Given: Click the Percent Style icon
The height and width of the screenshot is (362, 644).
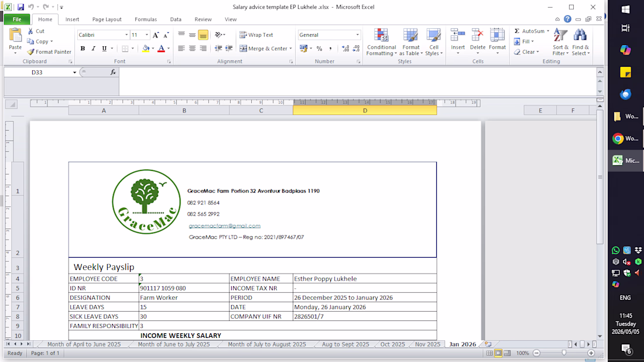Looking at the screenshot, I should 319,49.
